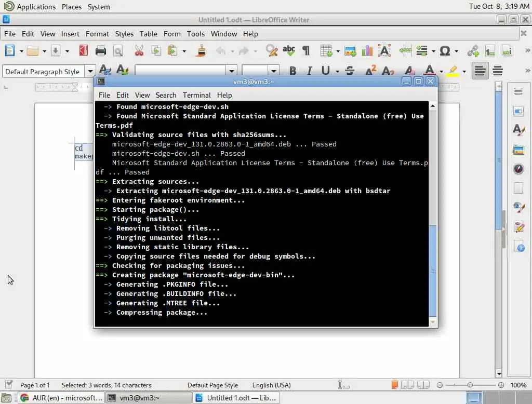Click English (USA) language in the status bar
Viewport: 532px width, 404px height.
[x=271, y=385]
